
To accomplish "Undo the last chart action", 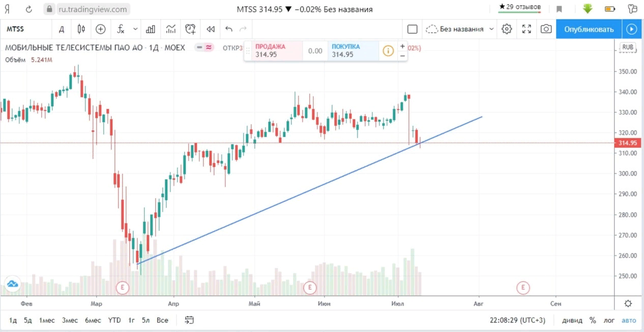I will (229, 29).
